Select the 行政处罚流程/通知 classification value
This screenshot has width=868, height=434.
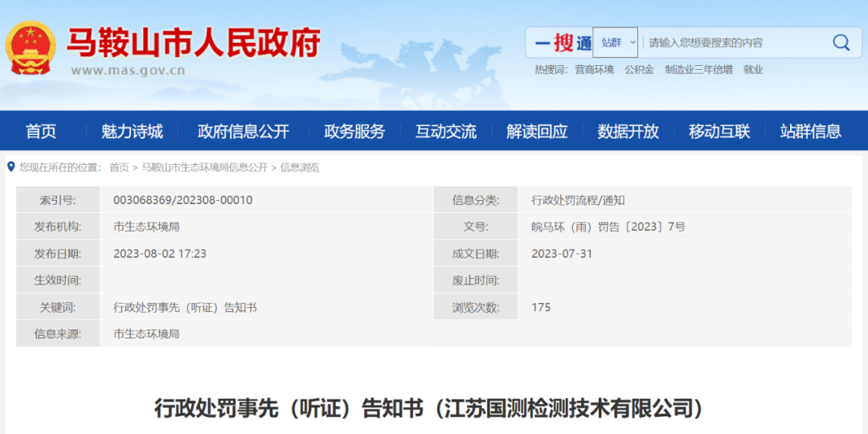click(578, 200)
